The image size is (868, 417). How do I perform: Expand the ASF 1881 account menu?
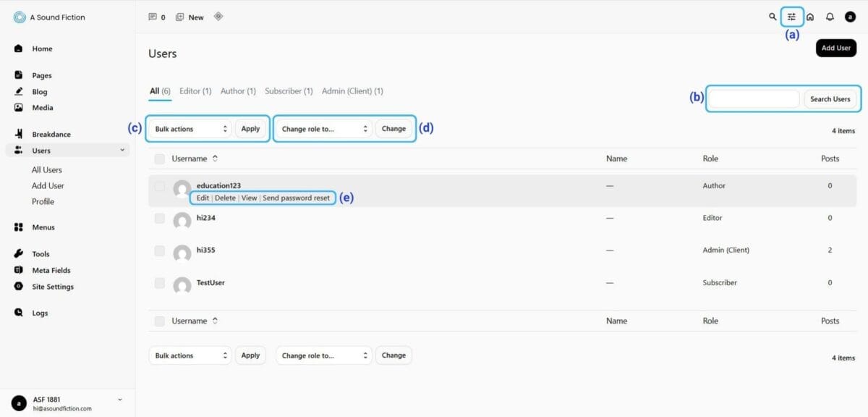pos(119,400)
